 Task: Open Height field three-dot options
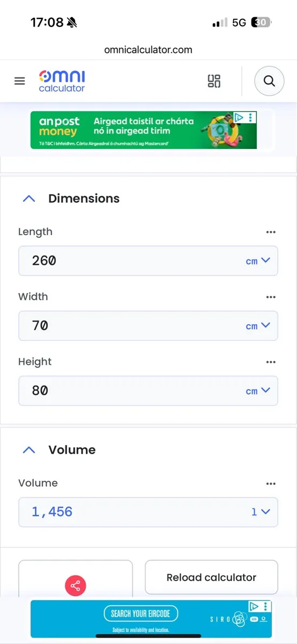point(271,362)
